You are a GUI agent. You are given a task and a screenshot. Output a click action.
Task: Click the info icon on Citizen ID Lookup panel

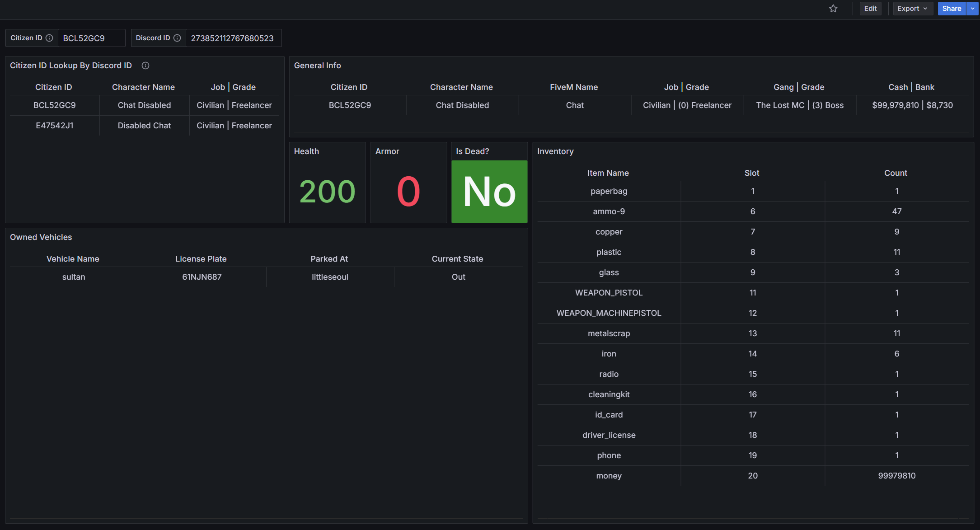click(x=145, y=66)
